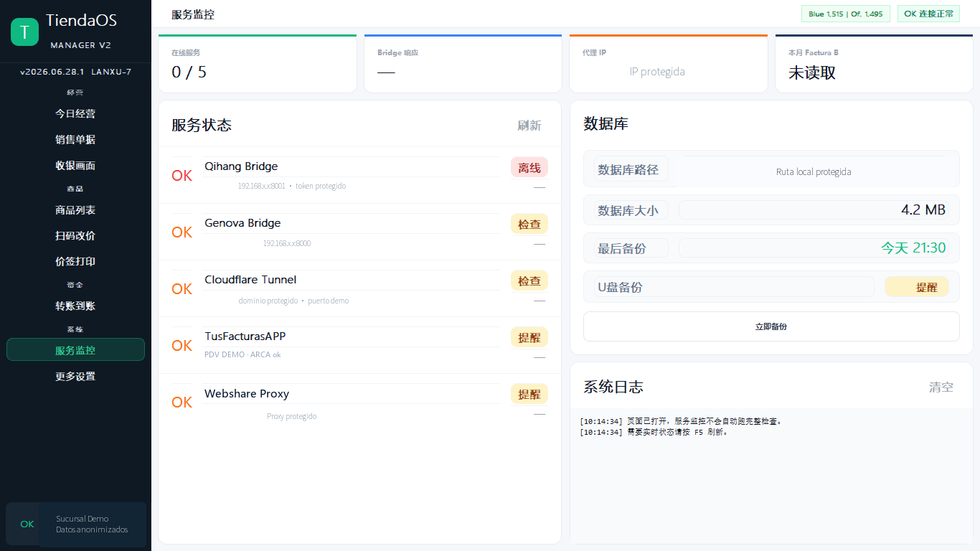The height and width of the screenshot is (551, 980).
Task: Click the red OK status of Qihang Bridge
Action: coord(182,176)
